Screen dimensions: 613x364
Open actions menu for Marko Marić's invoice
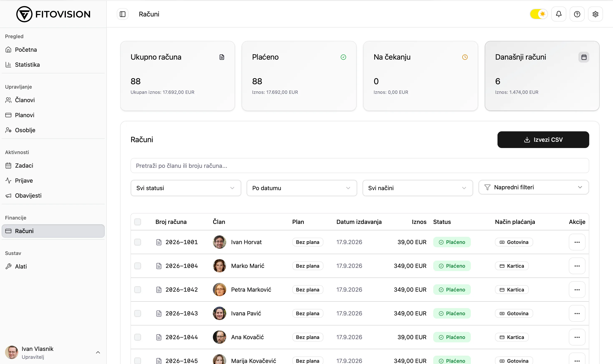pyautogui.click(x=577, y=266)
